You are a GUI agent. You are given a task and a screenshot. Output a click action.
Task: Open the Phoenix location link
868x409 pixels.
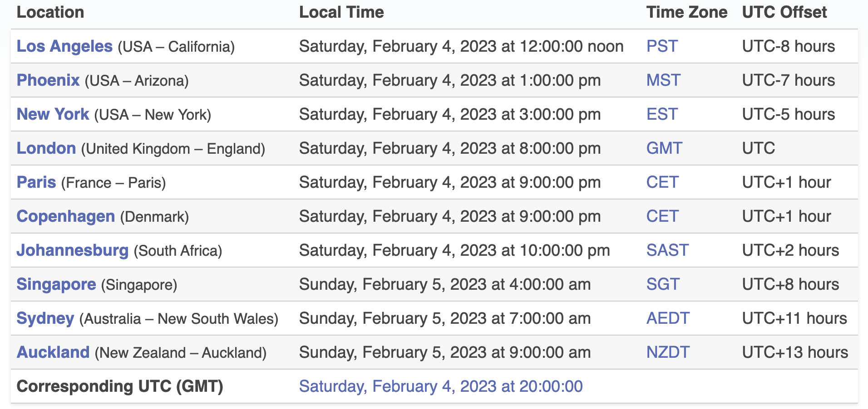tap(48, 80)
